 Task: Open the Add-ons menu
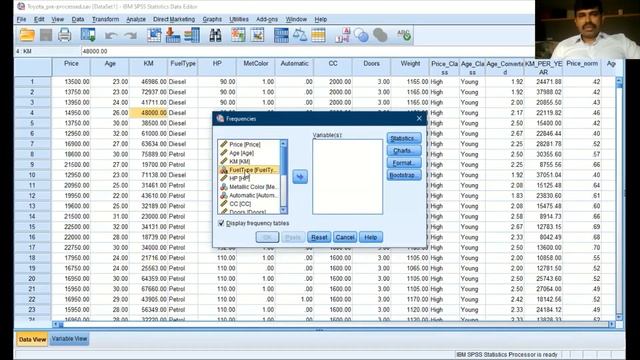(267, 19)
